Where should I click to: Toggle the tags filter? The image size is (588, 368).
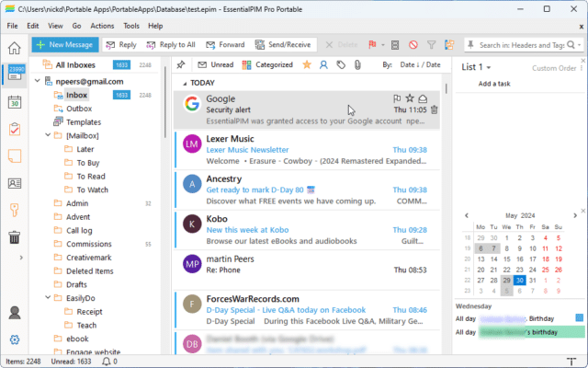click(341, 65)
